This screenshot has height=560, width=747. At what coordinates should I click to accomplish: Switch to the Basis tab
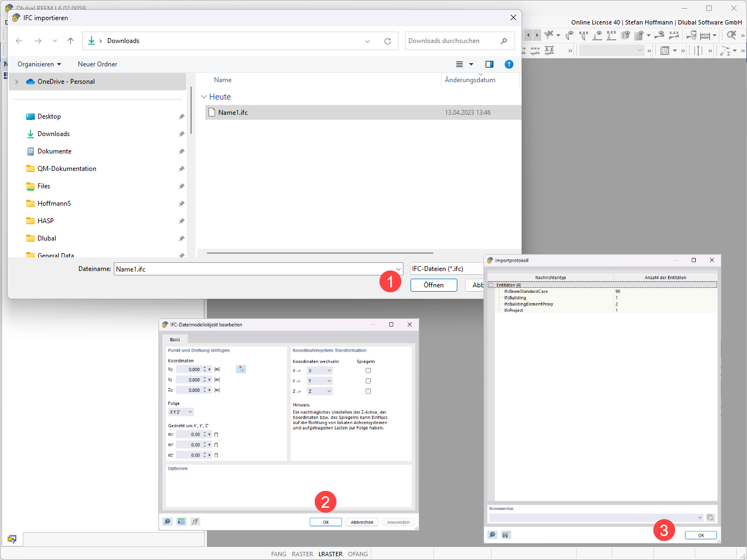[175, 339]
